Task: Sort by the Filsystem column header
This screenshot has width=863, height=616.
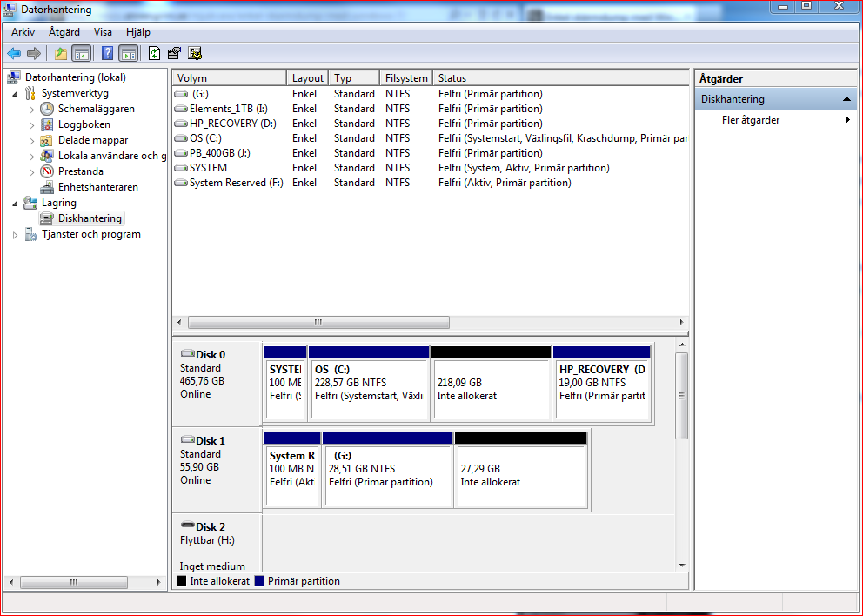Action: tap(406, 78)
